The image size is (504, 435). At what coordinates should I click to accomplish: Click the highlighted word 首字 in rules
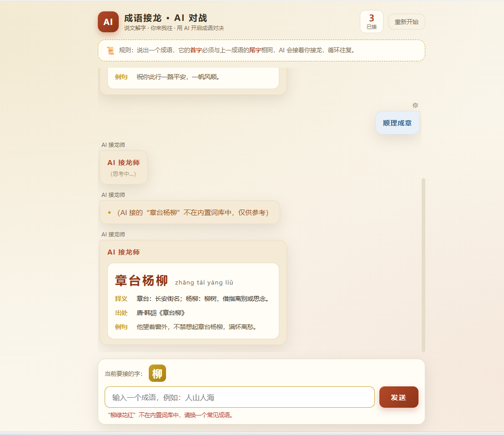196,50
